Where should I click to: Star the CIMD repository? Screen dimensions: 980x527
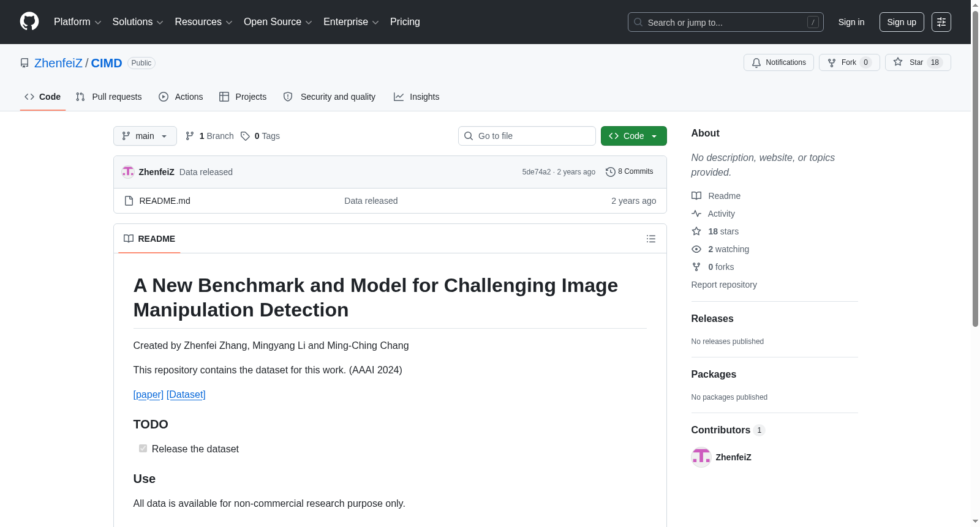tap(918, 62)
